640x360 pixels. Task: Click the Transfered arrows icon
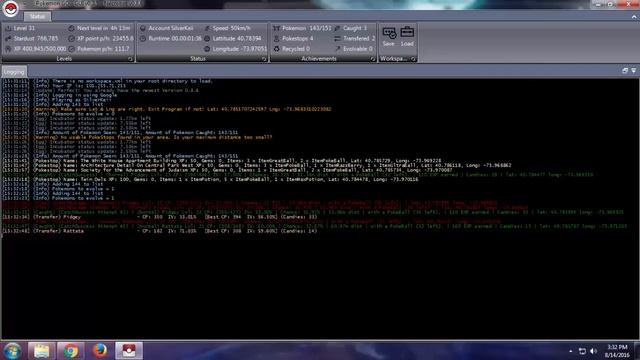[337, 38]
